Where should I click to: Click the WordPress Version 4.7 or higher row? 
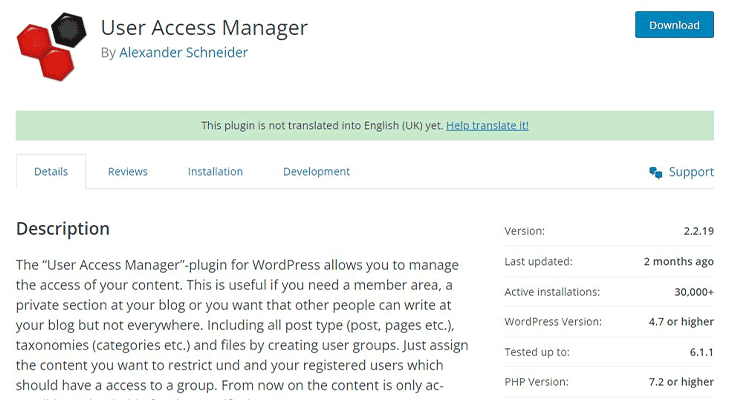point(609,322)
